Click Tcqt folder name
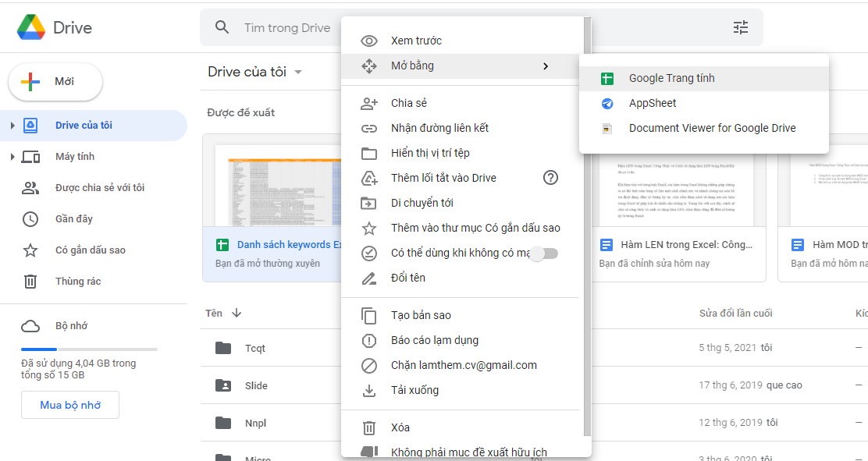 pos(255,348)
